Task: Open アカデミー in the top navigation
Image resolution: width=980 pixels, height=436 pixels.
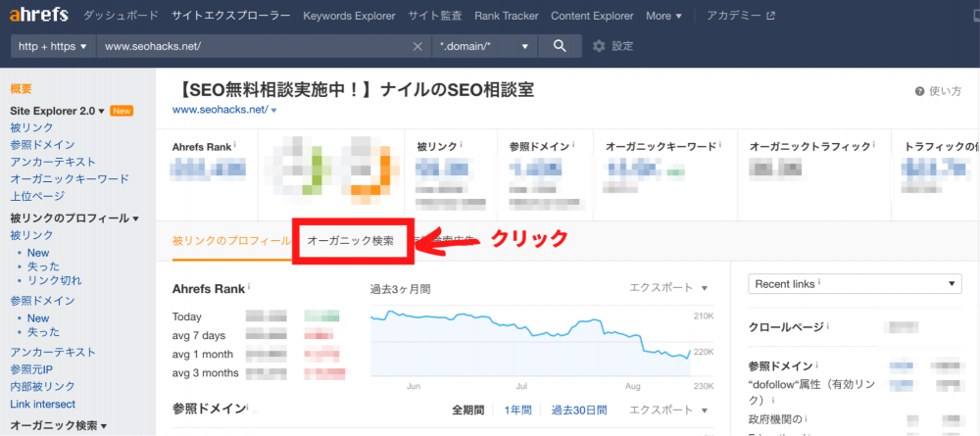Action: tap(735, 16)
